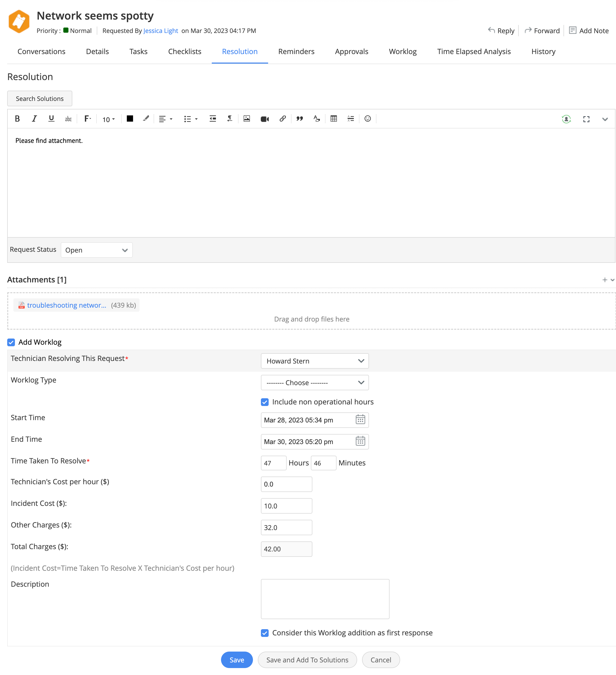
Task: Toggle bold formatting in editor toolbar
Action: [17, 119]
